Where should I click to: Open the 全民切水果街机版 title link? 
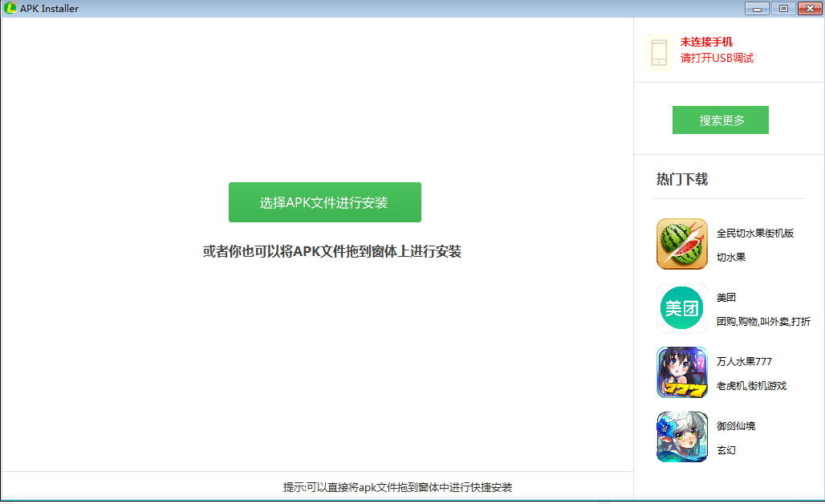754,234
